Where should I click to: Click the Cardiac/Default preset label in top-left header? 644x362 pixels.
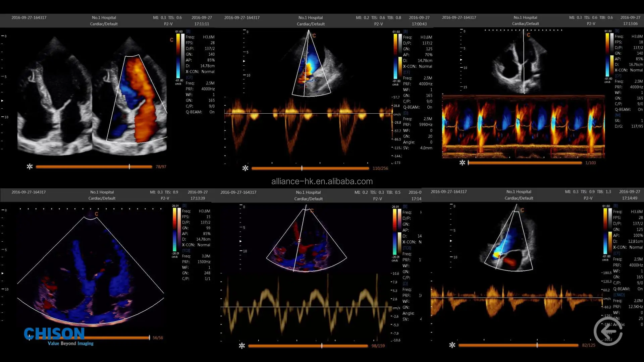pos(104,24)
